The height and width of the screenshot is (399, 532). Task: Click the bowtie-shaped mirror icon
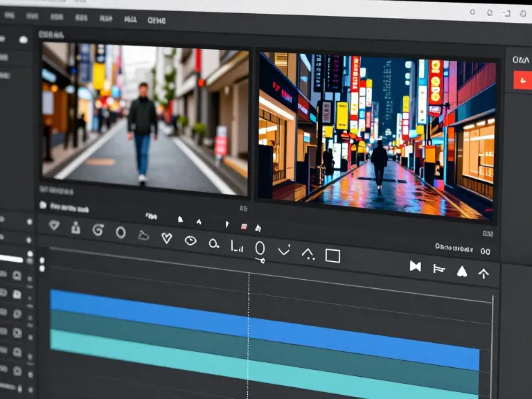click(416, 266)
